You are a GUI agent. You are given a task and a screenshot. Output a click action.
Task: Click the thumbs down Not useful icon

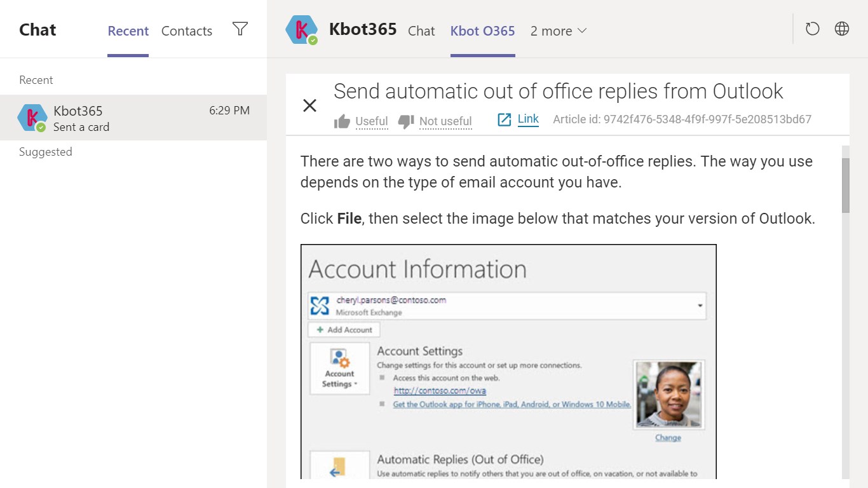click(x=406, y=121)
